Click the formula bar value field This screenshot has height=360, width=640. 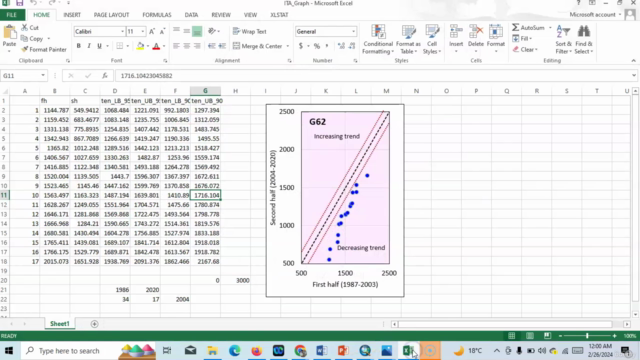(373, 76)
